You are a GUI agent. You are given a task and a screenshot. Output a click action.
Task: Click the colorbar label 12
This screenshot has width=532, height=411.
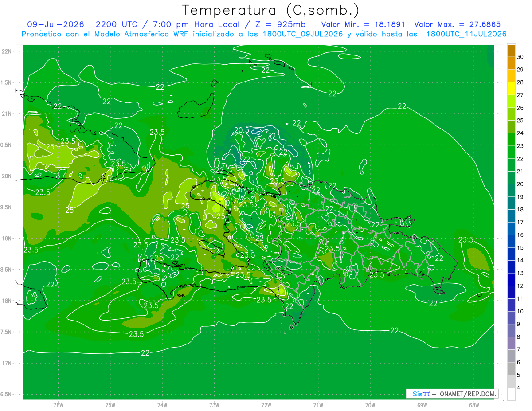pyautogui.click(x=520, y=286)
